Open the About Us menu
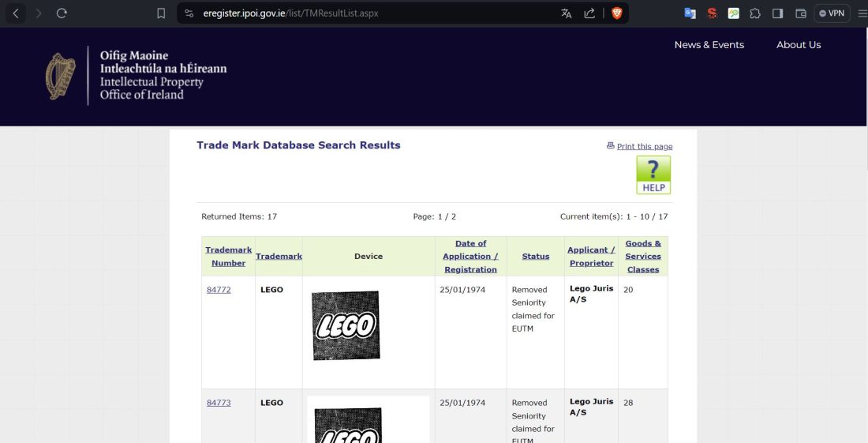This screenshot has height=443, width=868. pos(799,45)
